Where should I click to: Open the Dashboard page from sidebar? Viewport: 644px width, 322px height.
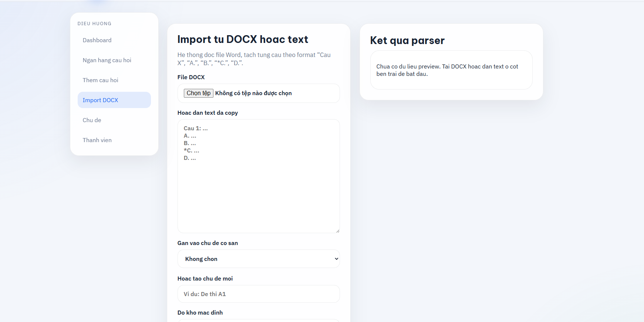pyautogui.click(x=97, y=40)
